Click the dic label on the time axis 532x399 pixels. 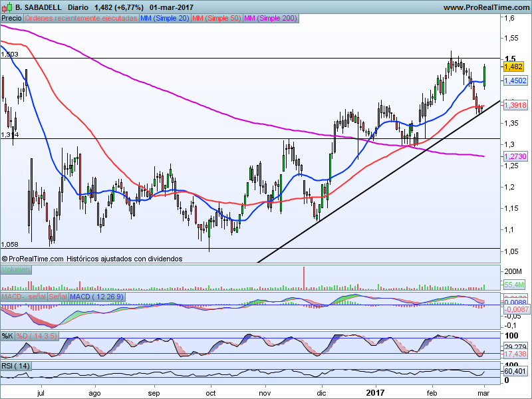[x=321, y=393]
